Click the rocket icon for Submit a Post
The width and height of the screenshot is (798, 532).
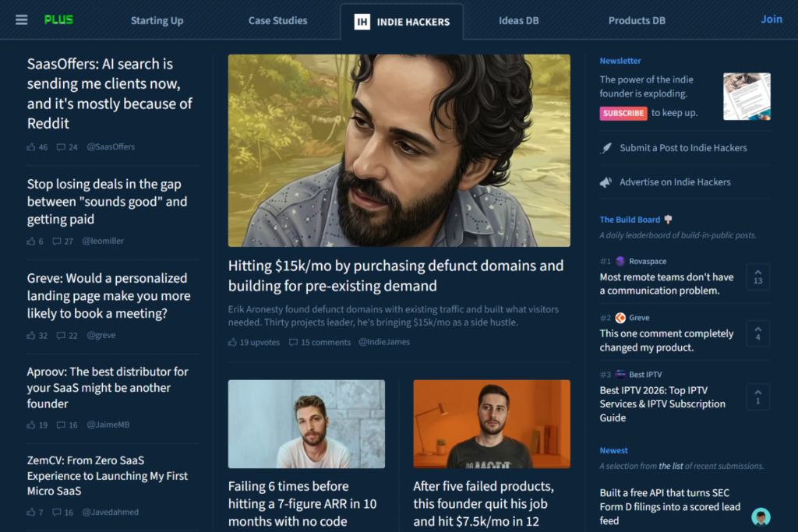[x=606, y=148]
